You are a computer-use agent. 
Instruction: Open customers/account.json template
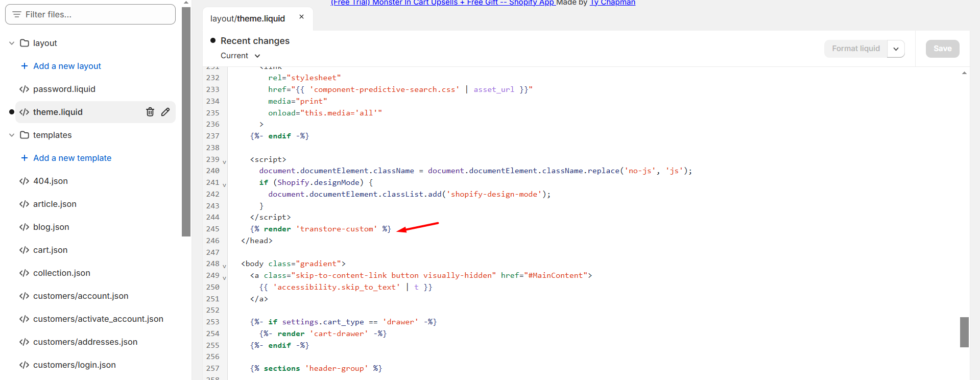(x=81, y=296)
